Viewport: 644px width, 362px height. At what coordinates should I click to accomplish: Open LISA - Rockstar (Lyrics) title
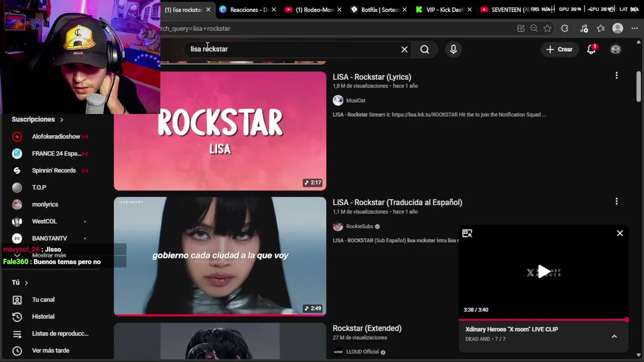tap(372, 77)
